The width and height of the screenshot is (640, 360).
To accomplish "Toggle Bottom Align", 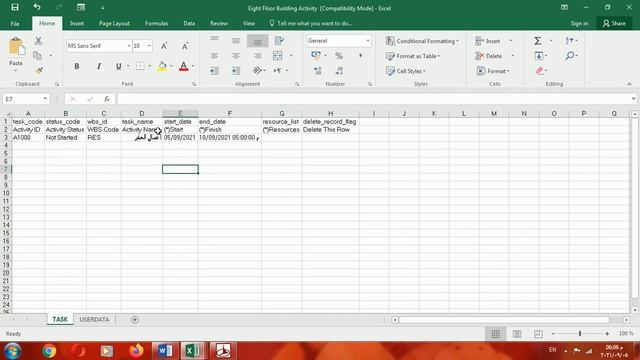I will pyautogui.click(x=258, y=41).
